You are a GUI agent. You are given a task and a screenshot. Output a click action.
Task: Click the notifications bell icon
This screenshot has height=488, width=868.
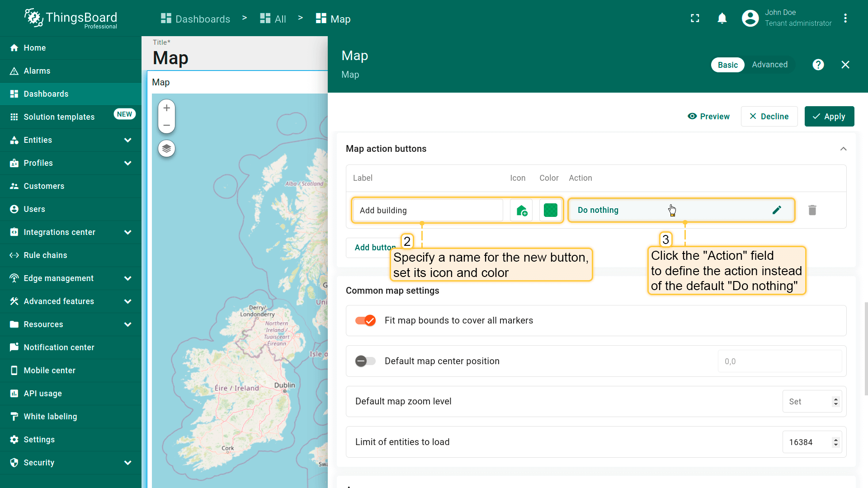(722, 18)
